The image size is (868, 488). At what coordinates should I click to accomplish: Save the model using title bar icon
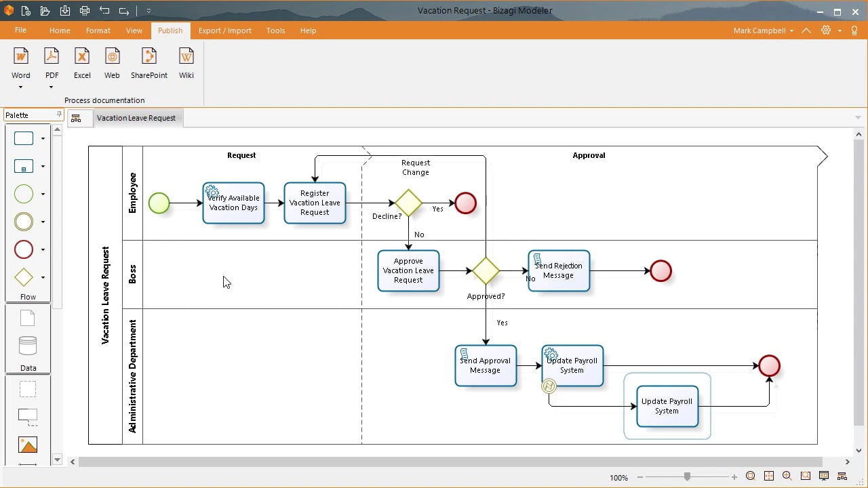pos(65,11)
